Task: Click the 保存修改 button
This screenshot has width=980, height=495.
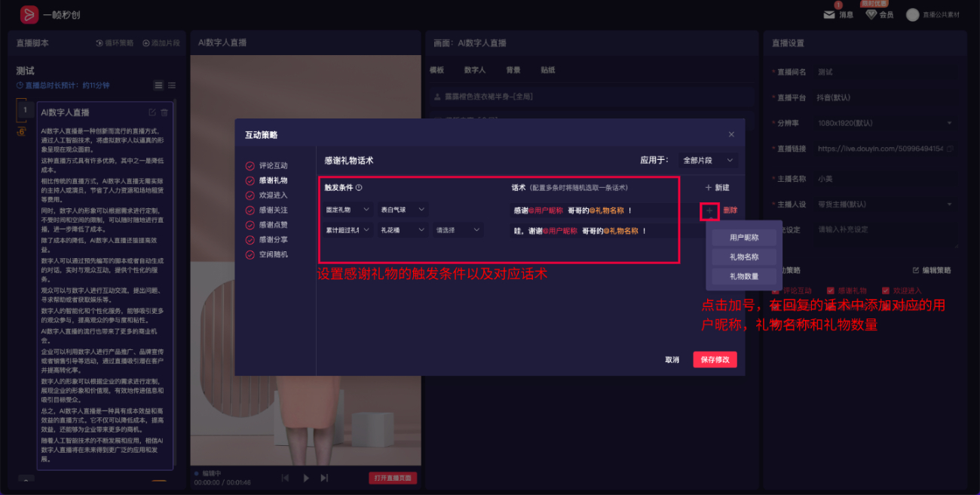Action: point(715,360)
